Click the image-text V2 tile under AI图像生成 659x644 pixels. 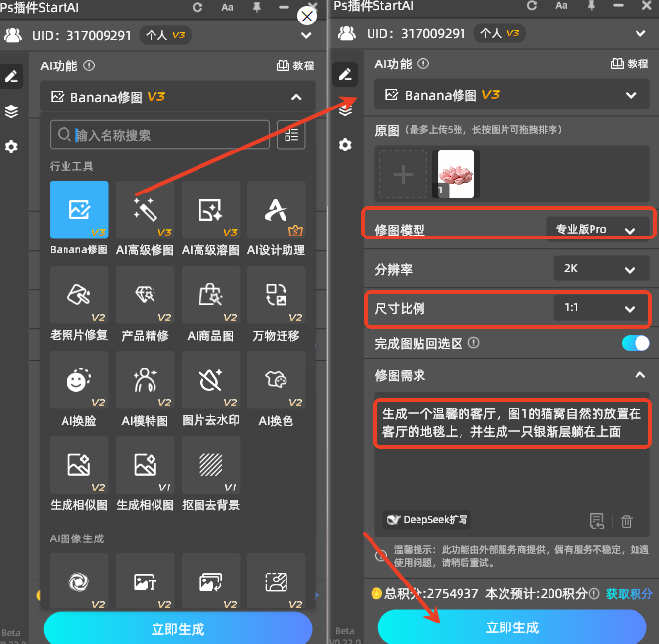pyautogui.click(x=145, y=581)
